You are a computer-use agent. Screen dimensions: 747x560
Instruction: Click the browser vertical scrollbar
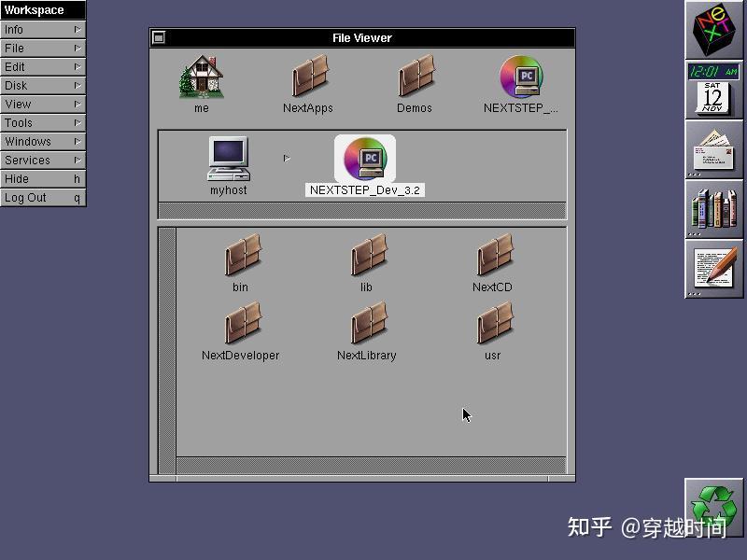pyautogui.click(x=167, y=351)
